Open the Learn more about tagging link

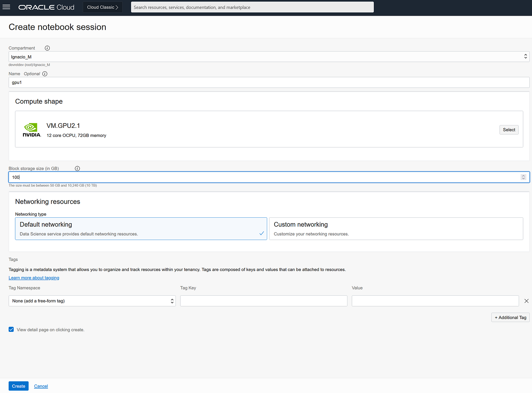(34, 278)
